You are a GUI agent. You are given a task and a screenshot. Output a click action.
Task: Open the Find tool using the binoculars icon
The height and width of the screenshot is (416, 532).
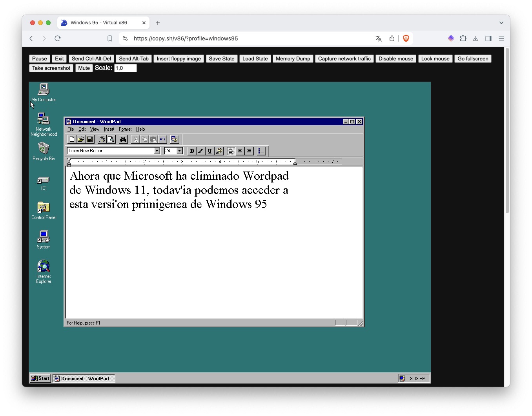click(123, 139)
